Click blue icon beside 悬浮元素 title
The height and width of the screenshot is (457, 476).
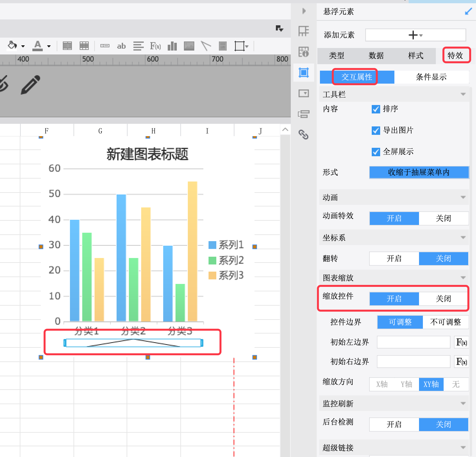468,12
